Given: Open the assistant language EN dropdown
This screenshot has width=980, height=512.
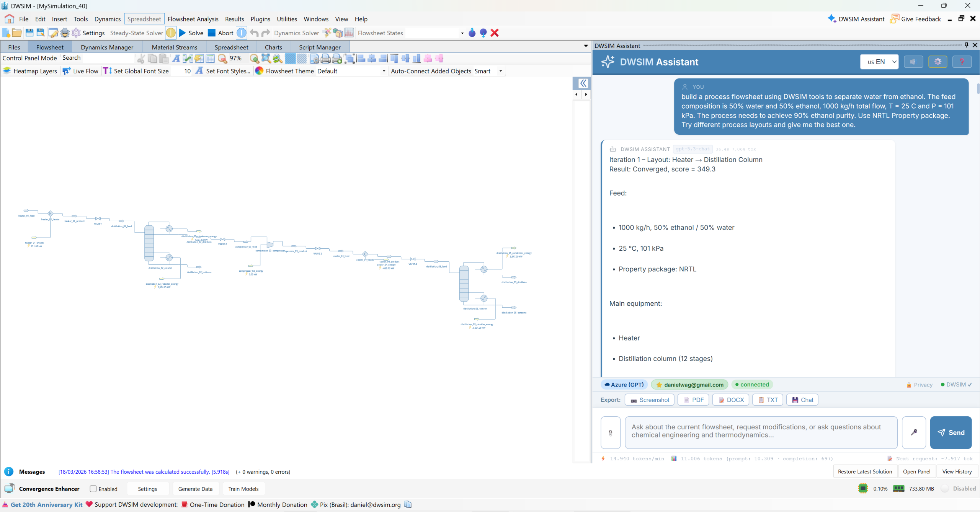Looking at the screenshot, I should 879,62.
